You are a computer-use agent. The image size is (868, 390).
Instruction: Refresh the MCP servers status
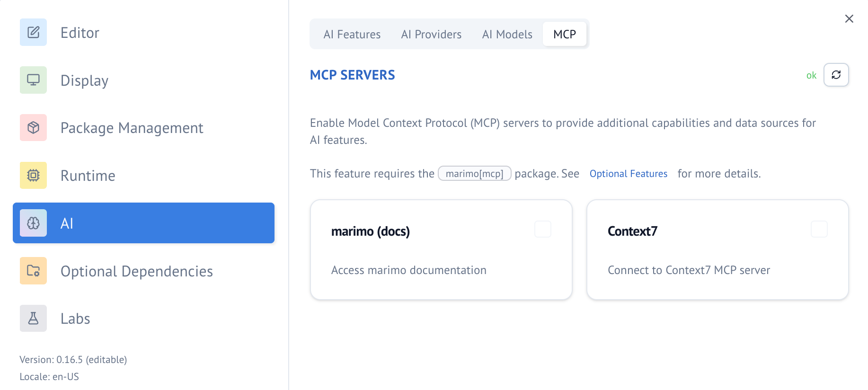(836, 75)
